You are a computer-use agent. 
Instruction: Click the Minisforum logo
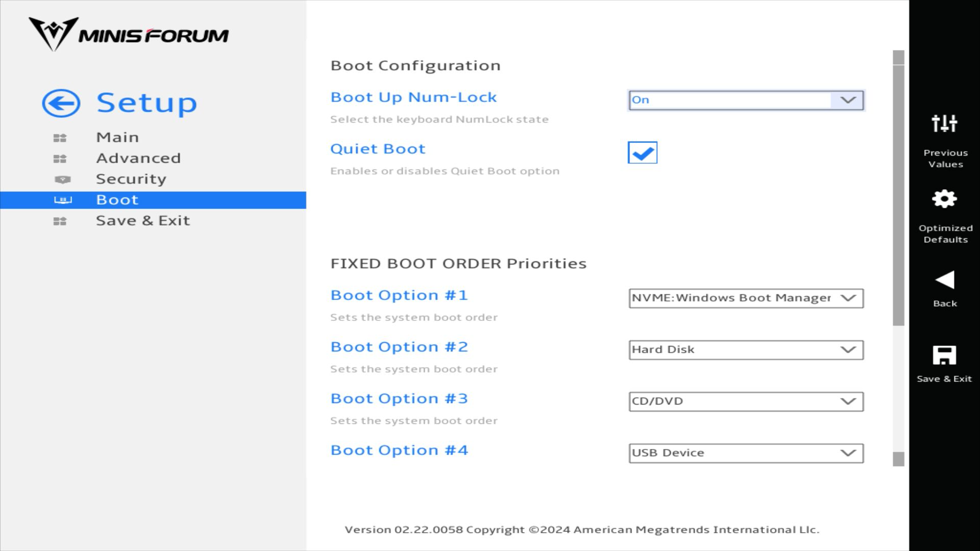128,34
